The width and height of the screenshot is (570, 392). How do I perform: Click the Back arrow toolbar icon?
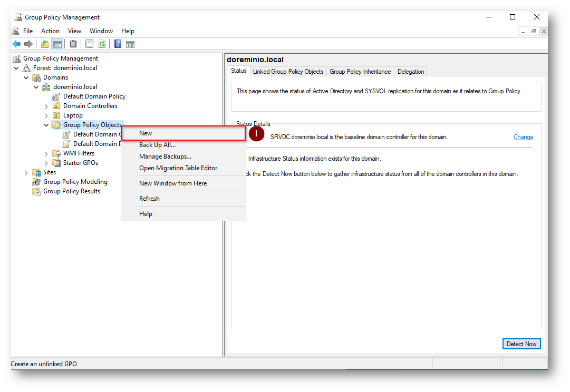click(x=16, y=44)
